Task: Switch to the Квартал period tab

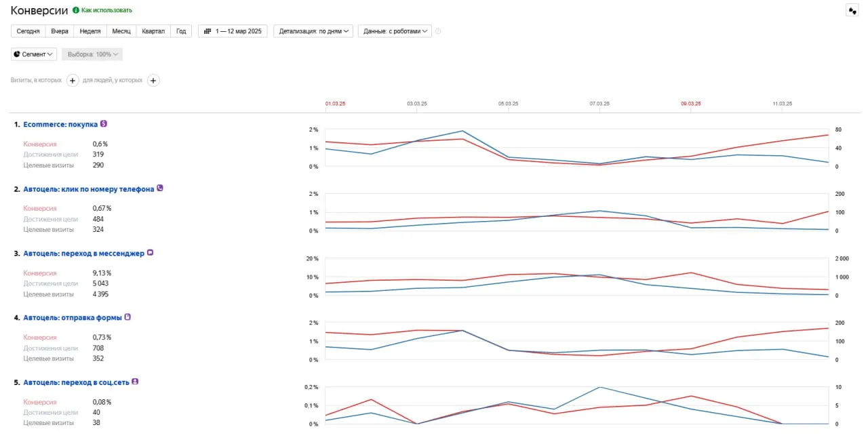Action: point(153,31)
